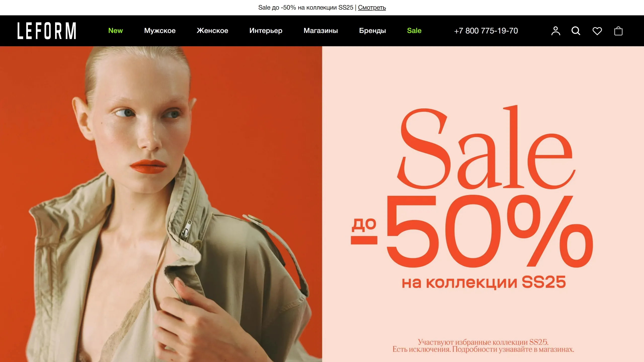Open the Мужское category menu
The width and height of the screenshot is (644, 362).
160,31
